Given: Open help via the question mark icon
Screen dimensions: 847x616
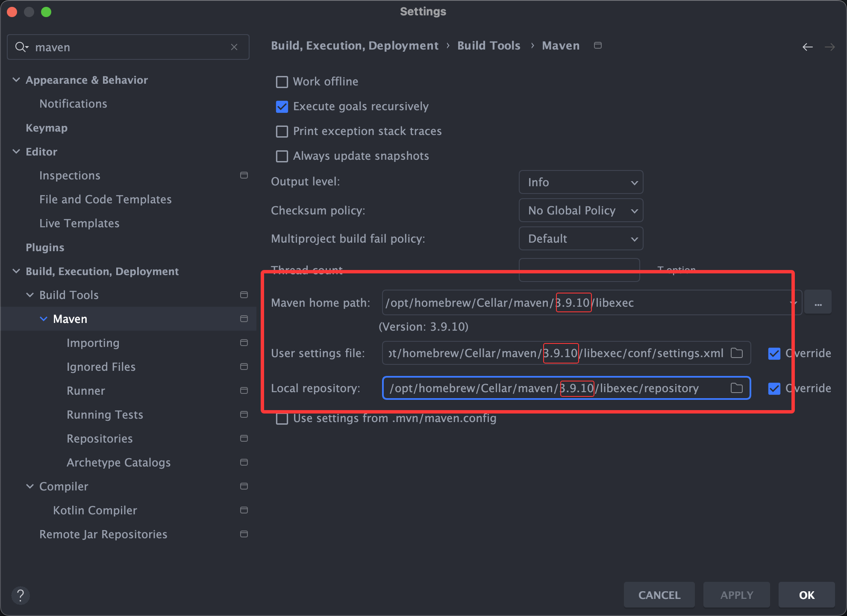Looking at the screenshot, I should coord(21,595).
